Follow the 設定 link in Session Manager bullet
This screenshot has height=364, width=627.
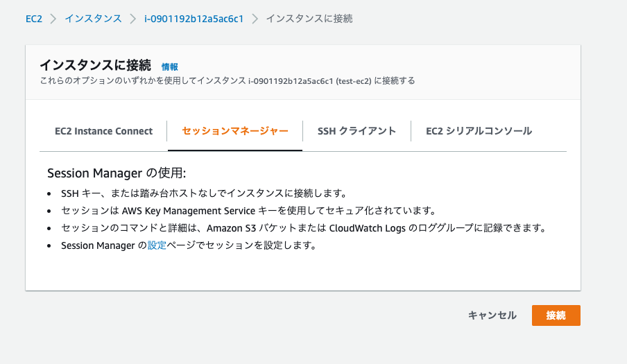pyautogui.click(x=157, y=245)
